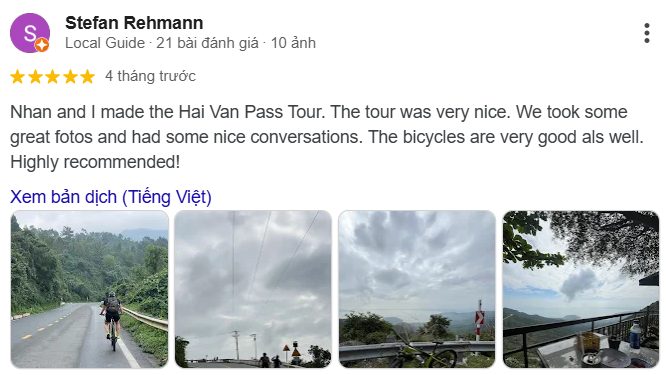Open the three-dot more options menu
The height and width of the screenshot is (375, 666).
[x=646, y=33]
